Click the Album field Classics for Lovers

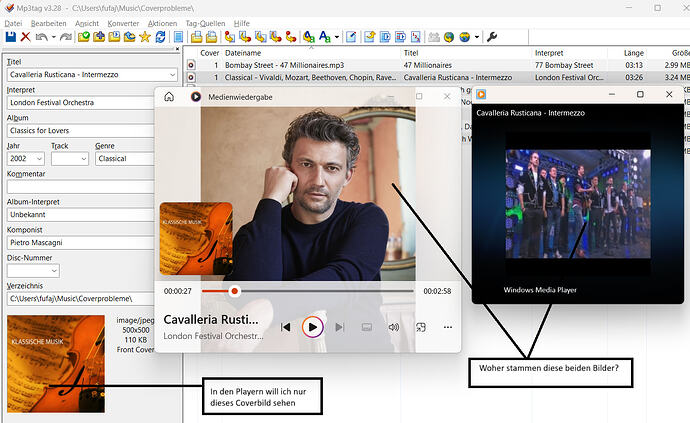[81, 131]
